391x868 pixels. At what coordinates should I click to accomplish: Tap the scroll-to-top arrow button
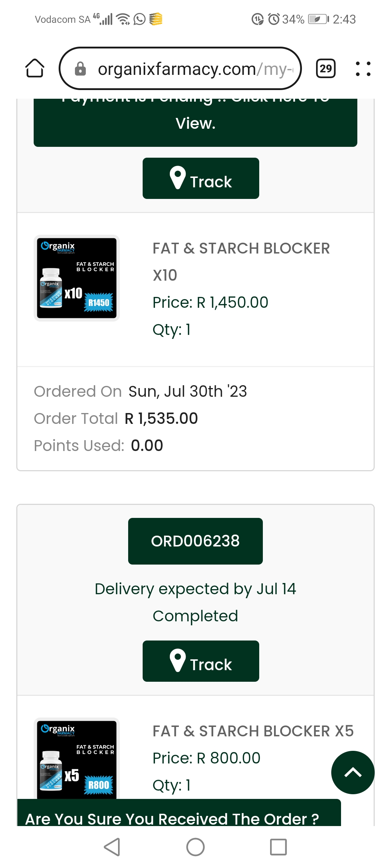click(353, 772)
